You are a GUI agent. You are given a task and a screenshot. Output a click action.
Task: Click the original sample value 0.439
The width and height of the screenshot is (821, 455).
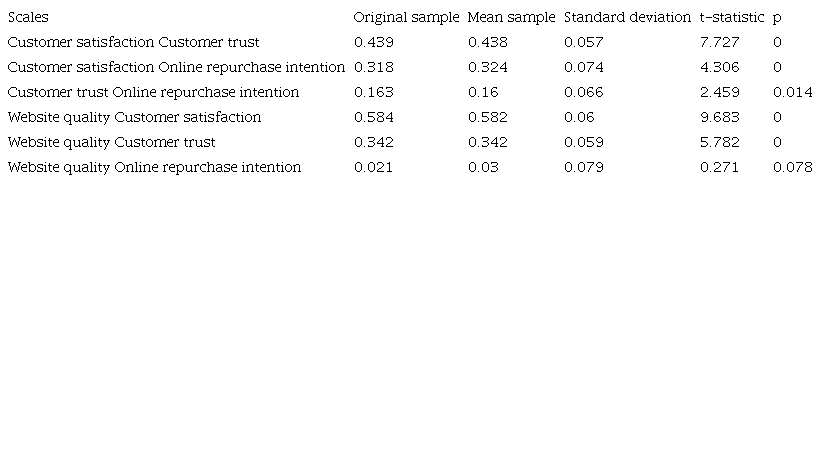(373, 43)
